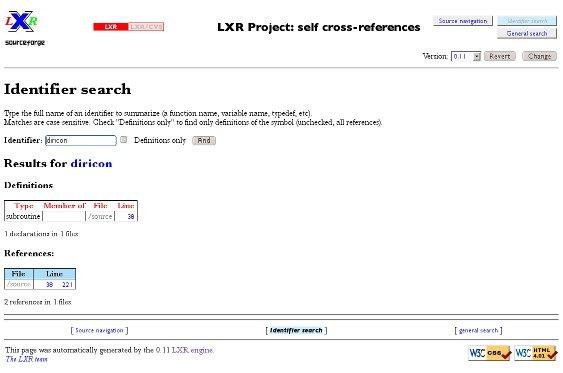Open /source file in Definitions table
563x373 pixels.
100,216
